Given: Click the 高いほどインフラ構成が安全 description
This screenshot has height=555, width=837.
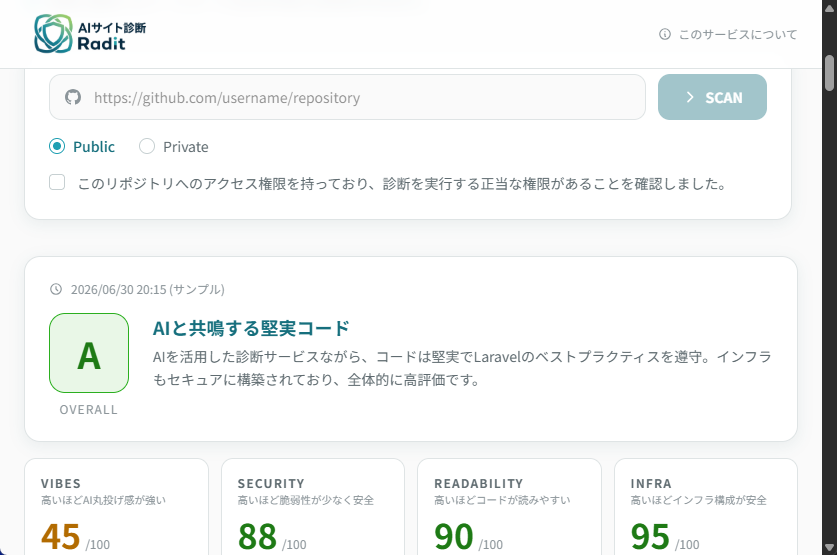Looking at the screenshot, I should click(x=699, y=500).
